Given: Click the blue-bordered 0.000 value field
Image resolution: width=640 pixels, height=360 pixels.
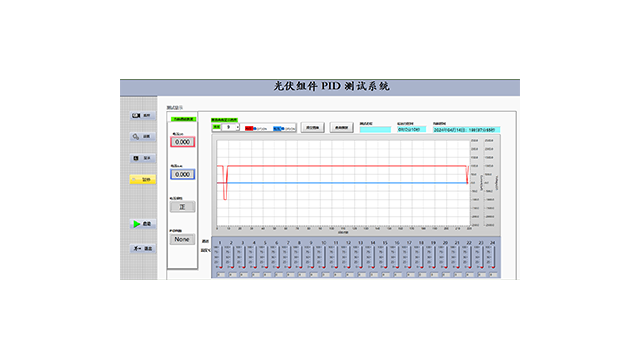Looking at the screenshot, I should (x=182, y=174).
